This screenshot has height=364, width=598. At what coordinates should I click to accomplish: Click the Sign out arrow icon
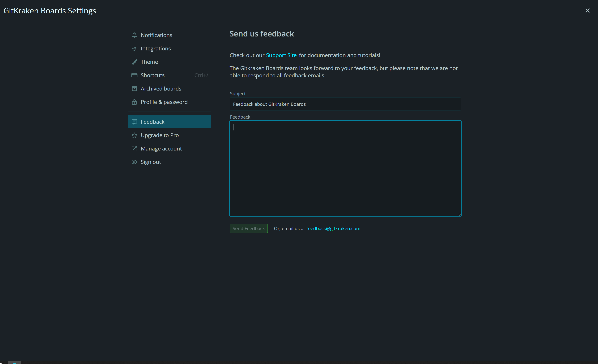coord(134,162)
